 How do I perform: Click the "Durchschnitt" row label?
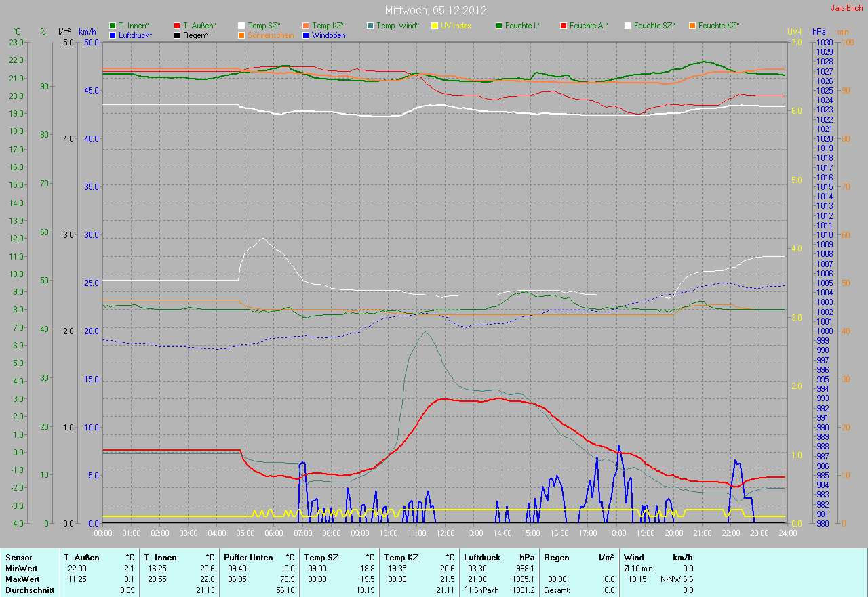point(28,590)
